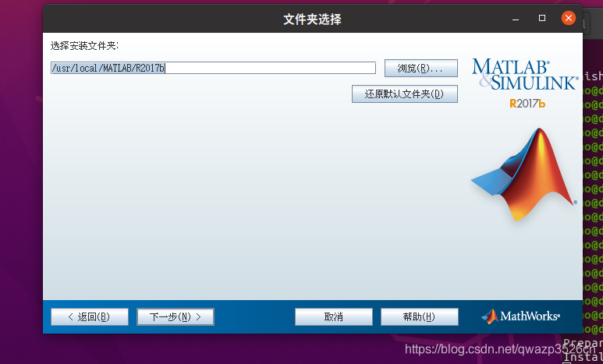Click the 选择安装文件夹 label text

pyautogui.click(x=84, y=46)
